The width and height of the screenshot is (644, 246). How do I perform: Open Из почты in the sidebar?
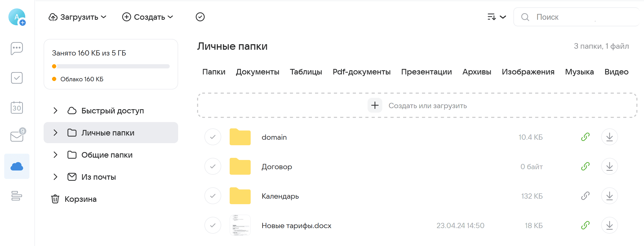coord(111,177)
